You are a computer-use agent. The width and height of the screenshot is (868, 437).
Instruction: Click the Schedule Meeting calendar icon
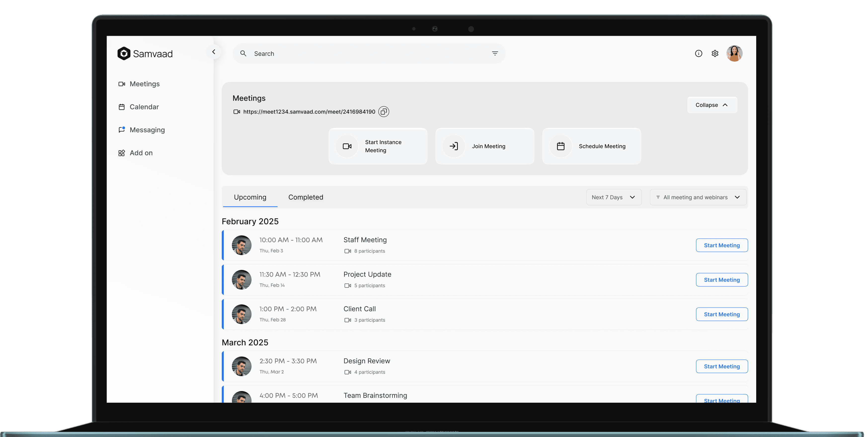560,146
